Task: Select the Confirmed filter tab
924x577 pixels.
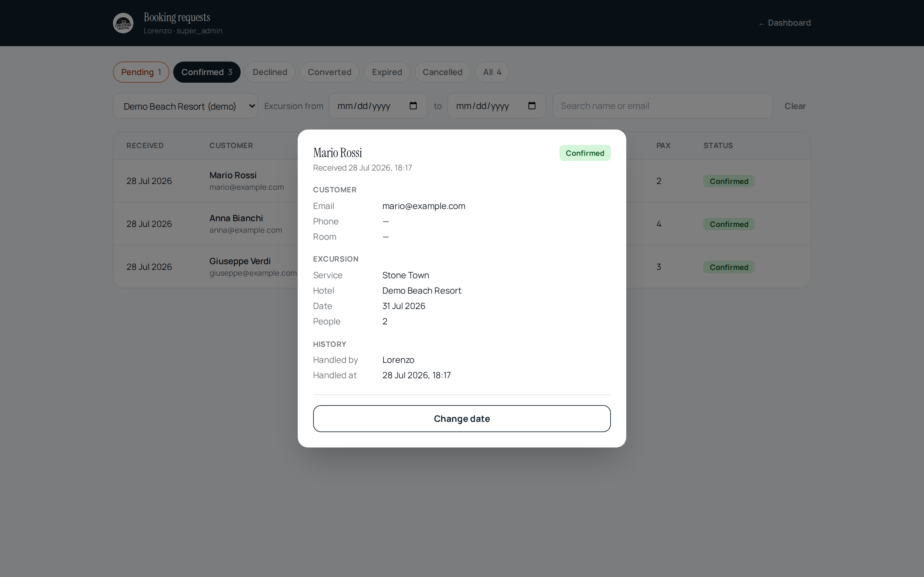Action: coord(207,72)
